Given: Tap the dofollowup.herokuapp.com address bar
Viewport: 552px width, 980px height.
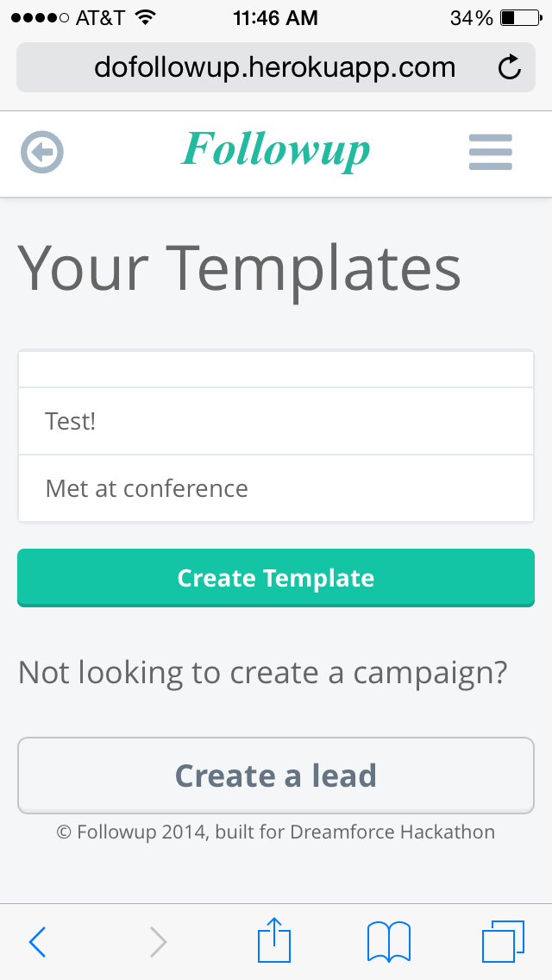Looking at the screenshot, I should click(x=274, y=67).
